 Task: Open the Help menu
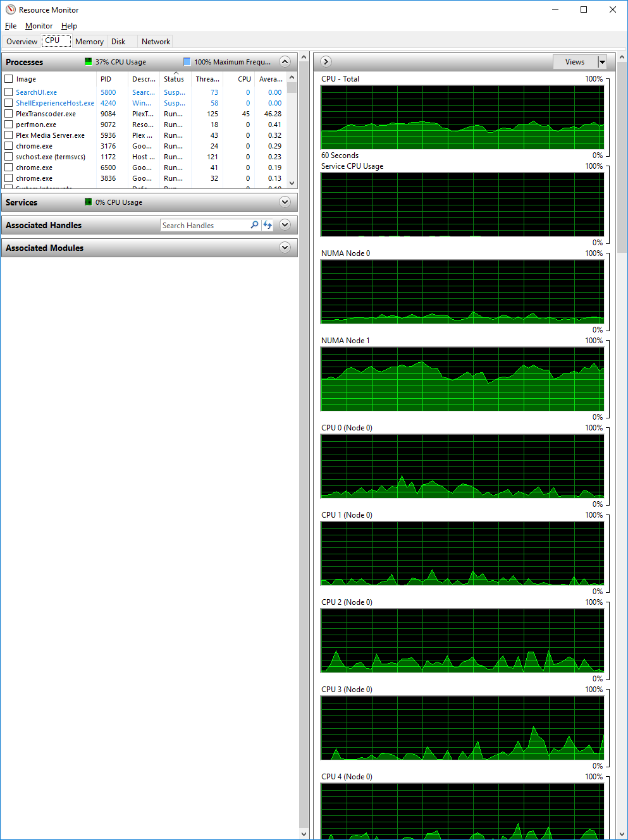[69, 26]
